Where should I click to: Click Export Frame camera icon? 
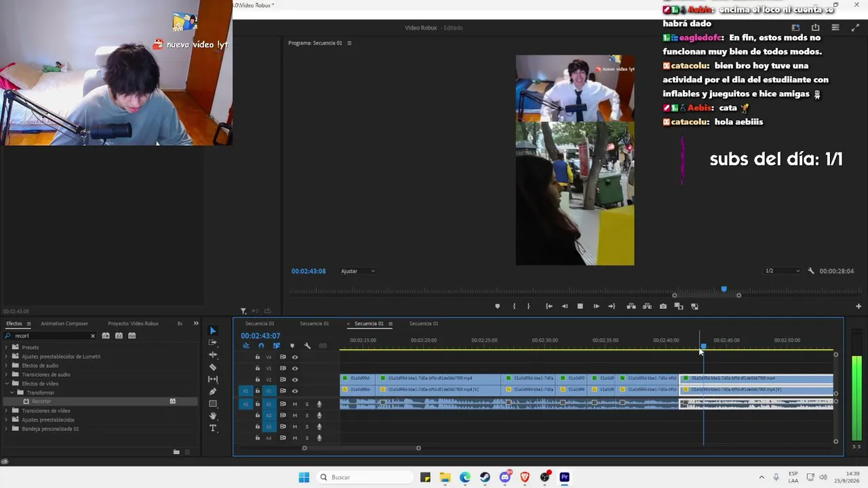click(663, 306)
